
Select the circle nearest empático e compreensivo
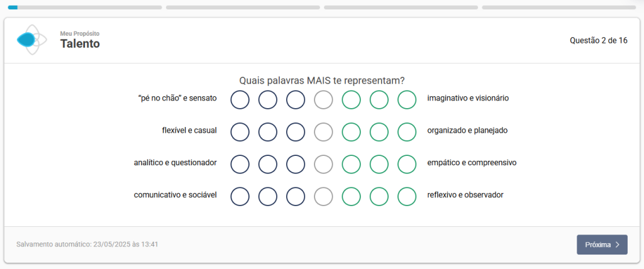[x=407, y=163]
